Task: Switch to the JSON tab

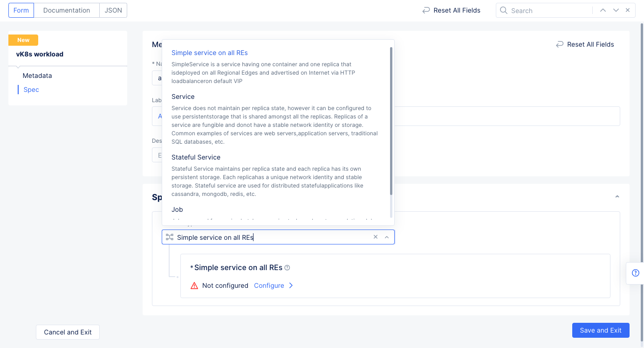Action: (113, 10)
